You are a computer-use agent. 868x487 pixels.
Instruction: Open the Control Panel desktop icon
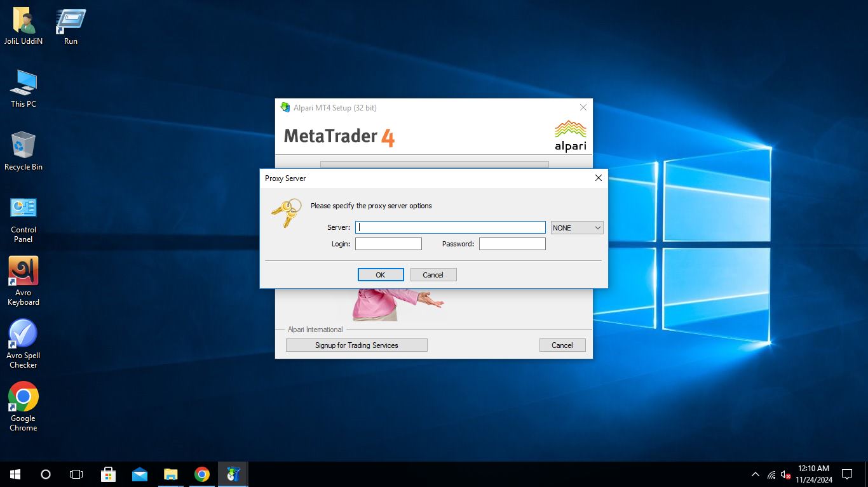24,220
